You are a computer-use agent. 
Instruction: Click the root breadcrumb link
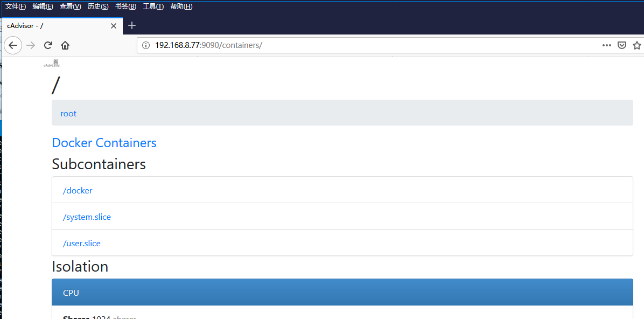pos(68,114)
